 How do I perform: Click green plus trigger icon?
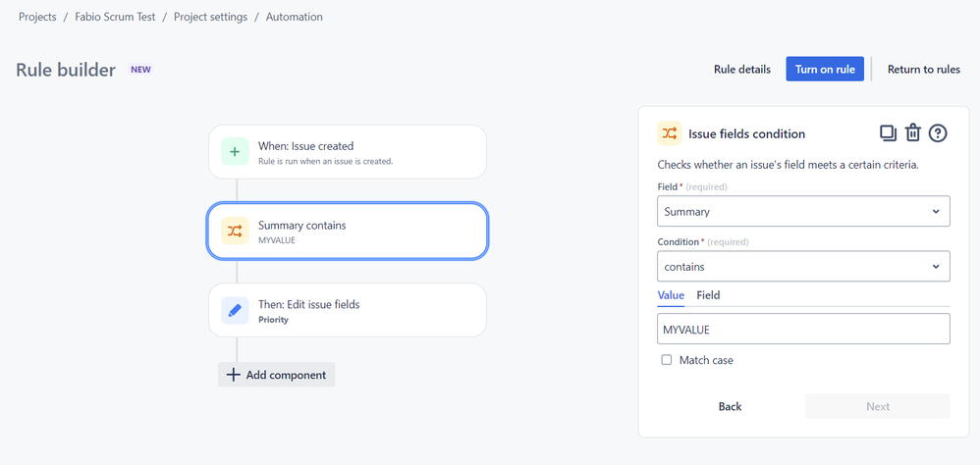(235, 152)
